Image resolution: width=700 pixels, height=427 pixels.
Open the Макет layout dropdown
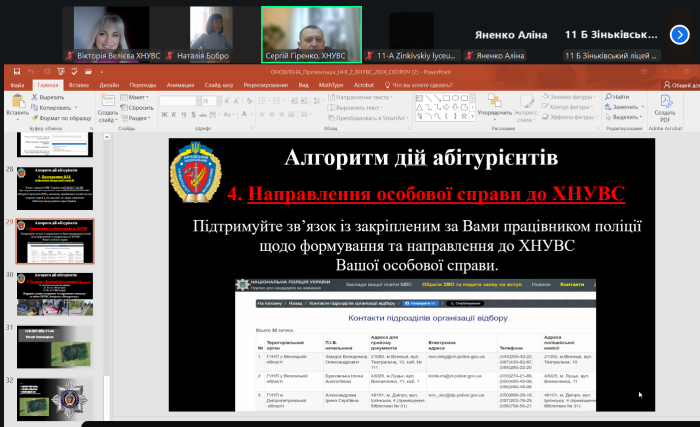click(x=134, y=97)
